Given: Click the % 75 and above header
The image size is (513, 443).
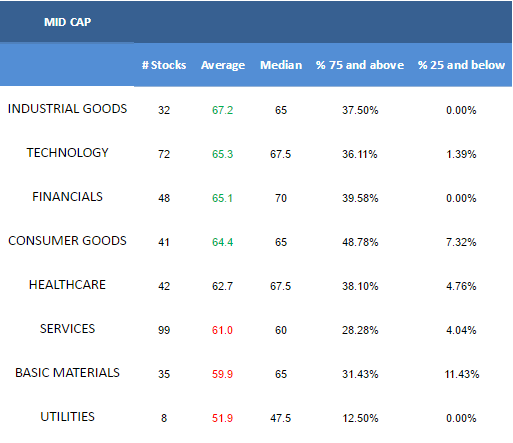Looking at the screenshot, I should pos(360,65).
